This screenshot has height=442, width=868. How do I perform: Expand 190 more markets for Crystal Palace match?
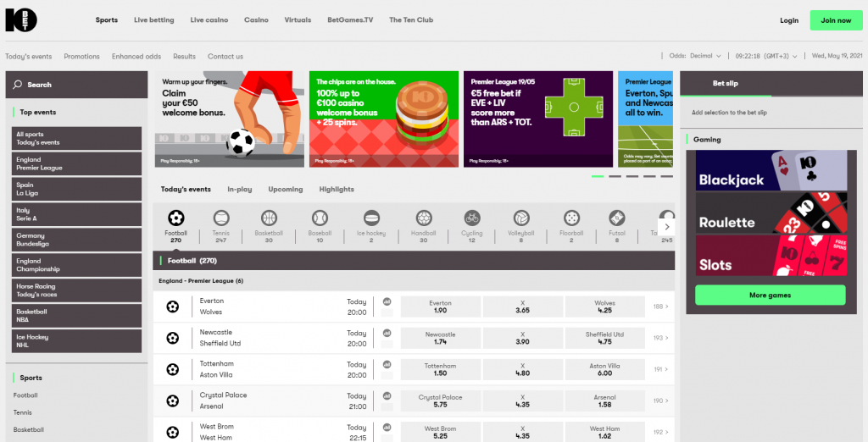click(x=660, y=401)
